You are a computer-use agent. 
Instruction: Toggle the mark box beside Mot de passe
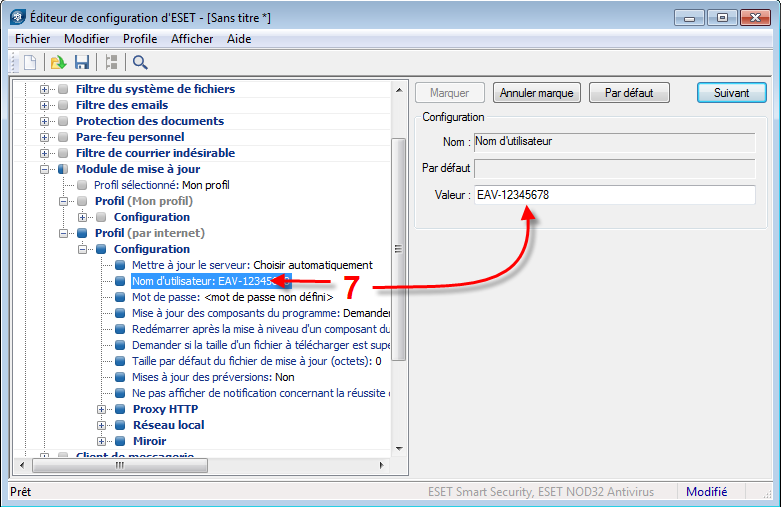tap(120, 297)
